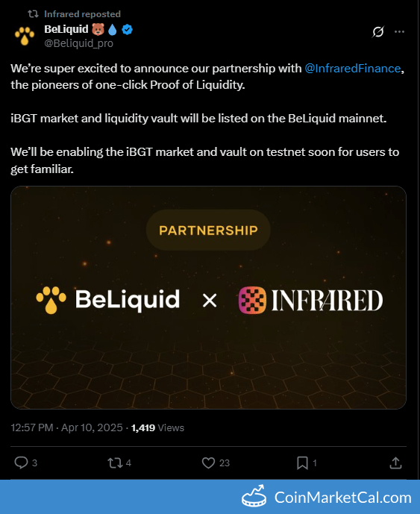Click the Infrared reposted label

point(82,14)
